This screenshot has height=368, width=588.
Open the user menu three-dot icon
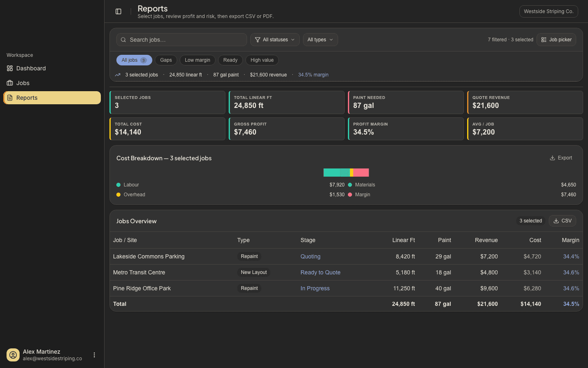click(x=94, y=355)
